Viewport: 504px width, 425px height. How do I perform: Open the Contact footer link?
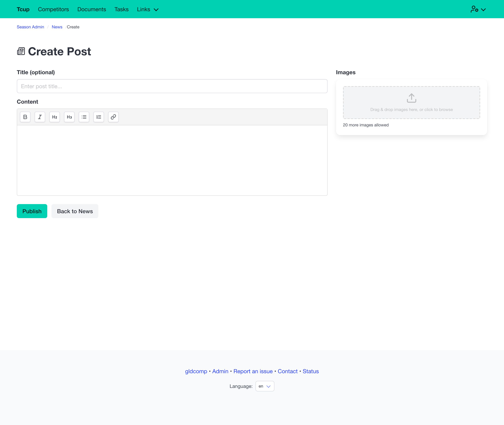pyautogui.click(x=288, y=371)
